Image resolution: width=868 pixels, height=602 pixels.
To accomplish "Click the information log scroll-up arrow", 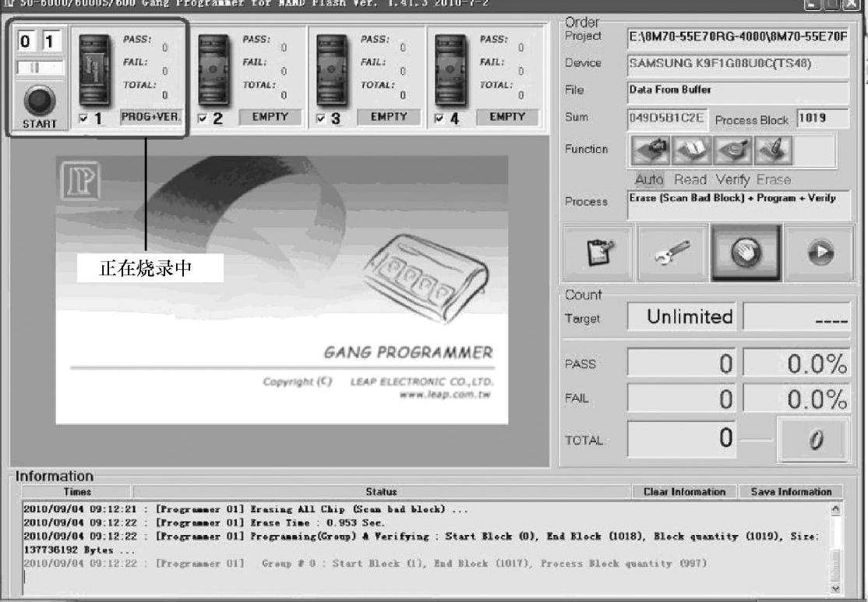I will pos(836,508).
